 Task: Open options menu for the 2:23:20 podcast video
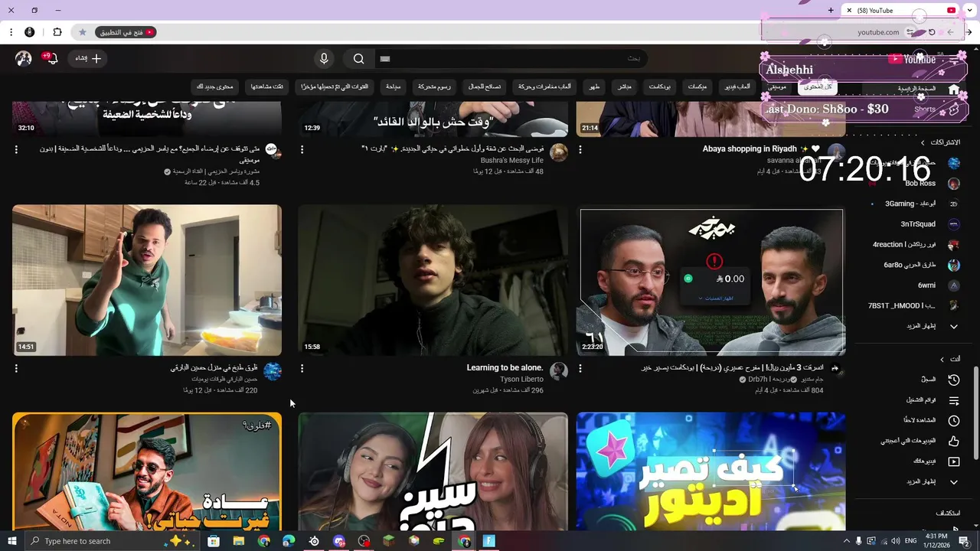580,368
